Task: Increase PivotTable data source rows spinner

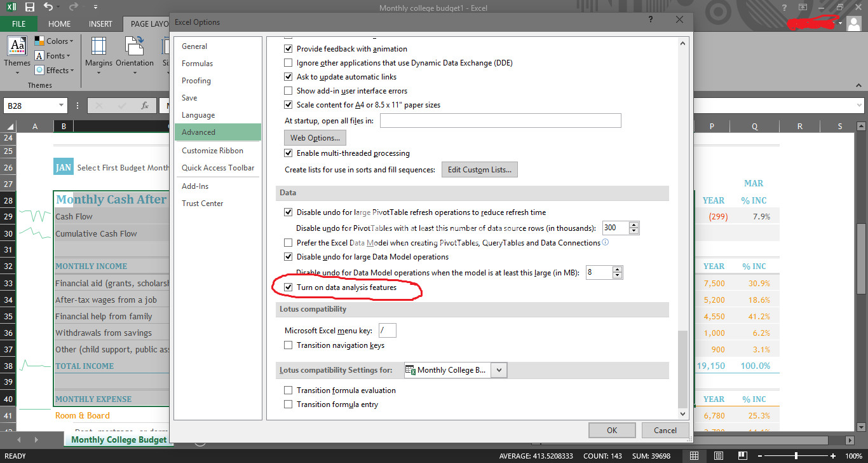Action: (x=634, y=225)
